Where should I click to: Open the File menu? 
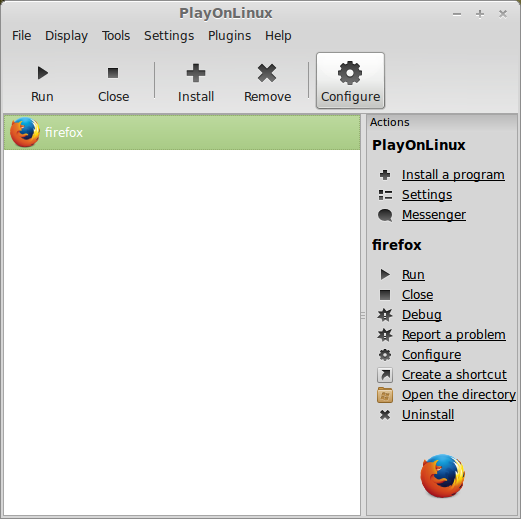click(x=21, y=36)
